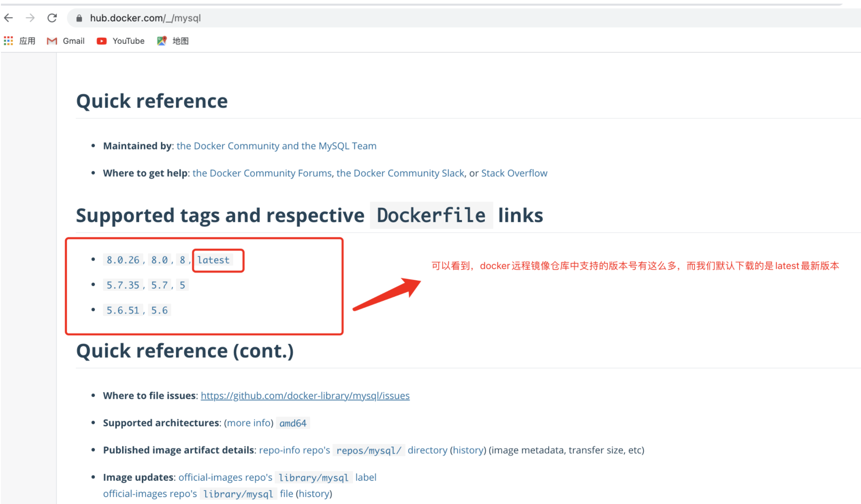Click the 'Supported architectures' label
Image resolution: width=861 pixels, height=504 pixels.
[161, 423]
